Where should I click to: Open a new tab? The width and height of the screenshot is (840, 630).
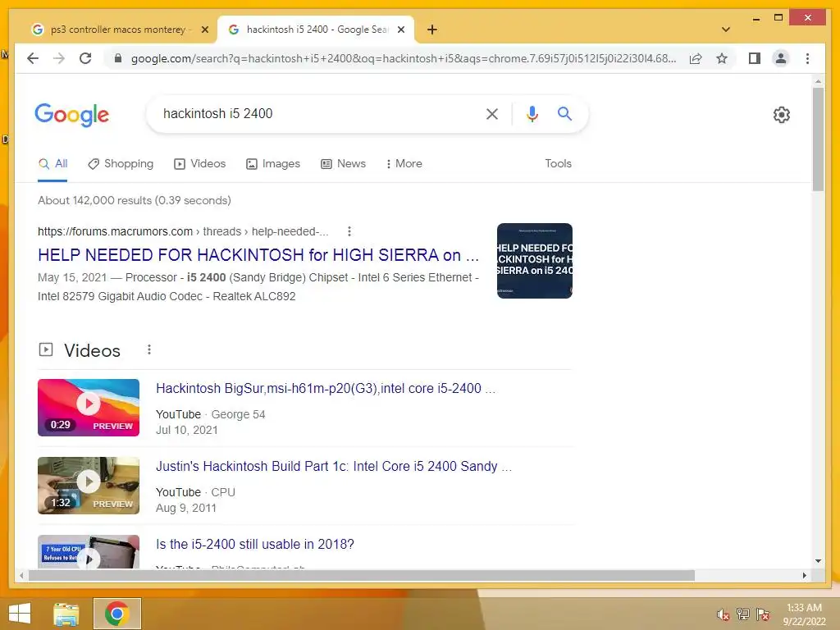point(432,30)
